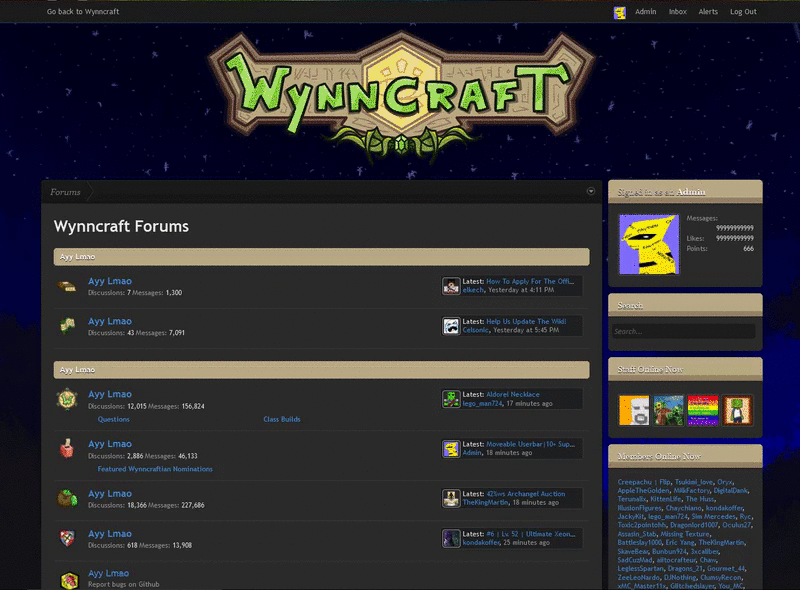Open member Creepachu | Flip in online list
800x590 pixels.
[x=644, y=482]
